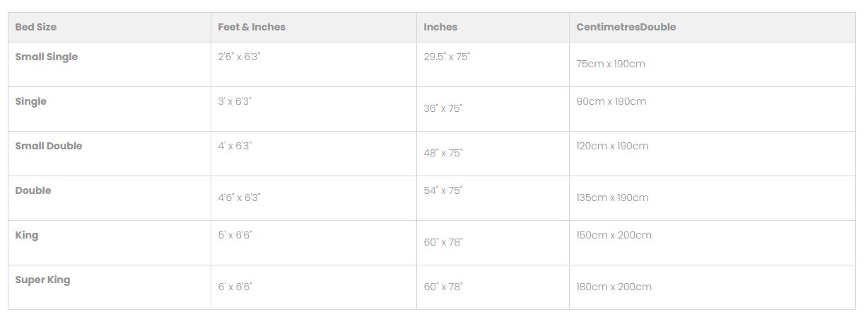
Task: Select the Small Single row label
Action: coord(47,57)
